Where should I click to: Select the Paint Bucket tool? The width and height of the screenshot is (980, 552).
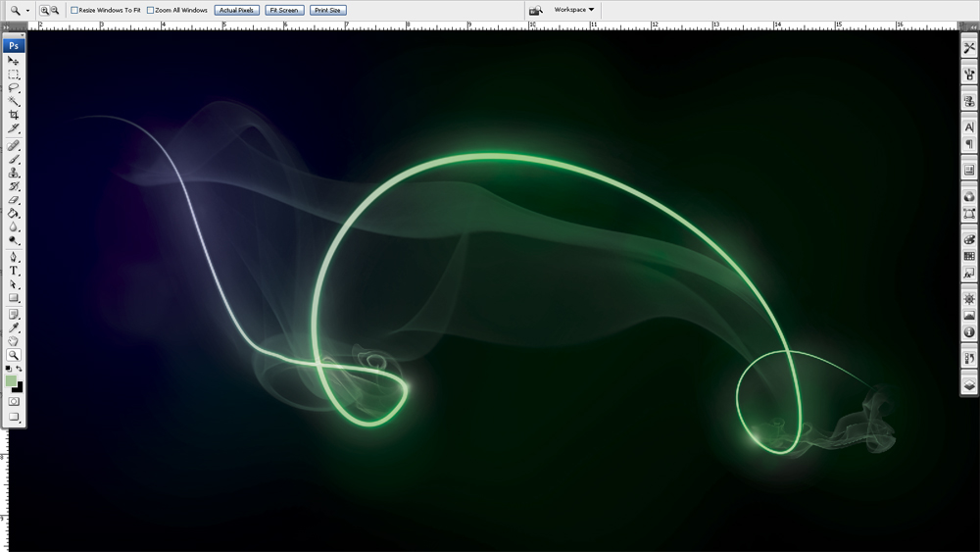tap(13, 213)
